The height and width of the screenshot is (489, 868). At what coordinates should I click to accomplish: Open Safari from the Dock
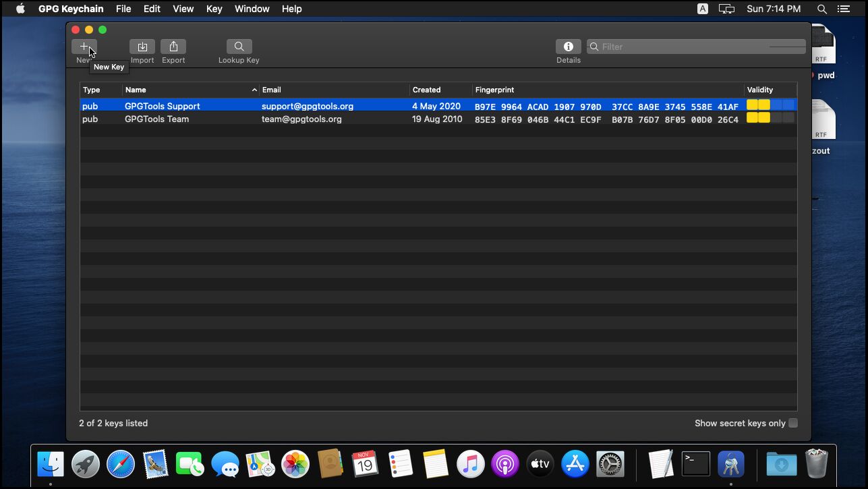(x=121, y=464)
